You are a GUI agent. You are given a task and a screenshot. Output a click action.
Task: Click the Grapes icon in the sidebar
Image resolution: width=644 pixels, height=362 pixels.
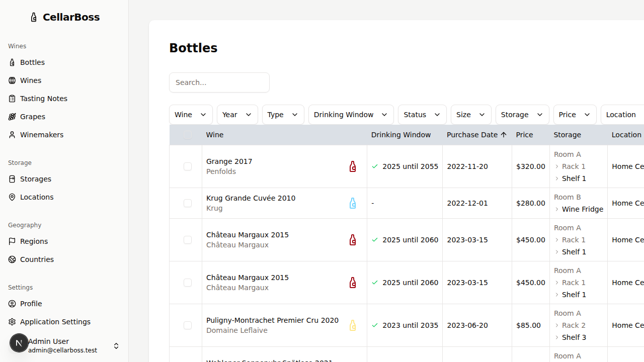[x=12, y=116]
